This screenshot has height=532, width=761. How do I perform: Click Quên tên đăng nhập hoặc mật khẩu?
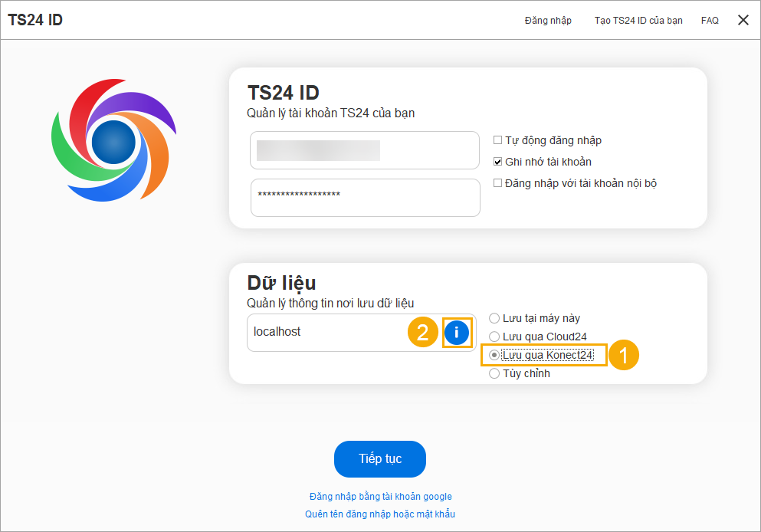tap(380, 514)
